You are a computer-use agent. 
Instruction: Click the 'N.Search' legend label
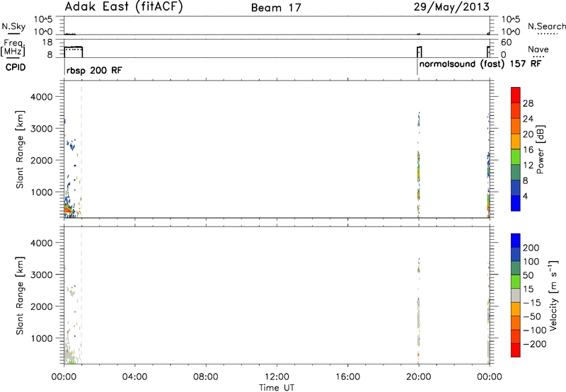coord(546,26)
